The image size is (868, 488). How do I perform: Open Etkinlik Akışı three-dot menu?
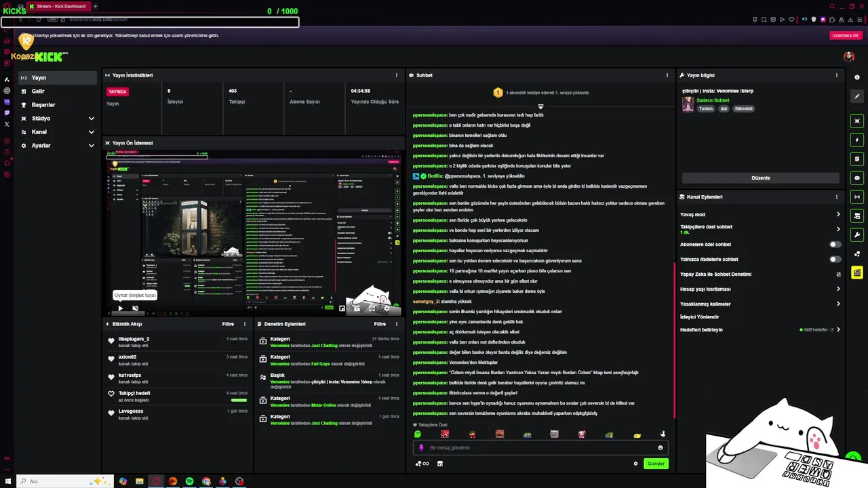coord(245,324)
